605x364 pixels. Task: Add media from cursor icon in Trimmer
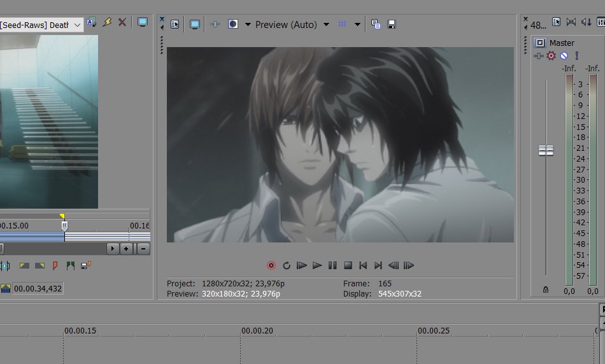click(24, 265)
